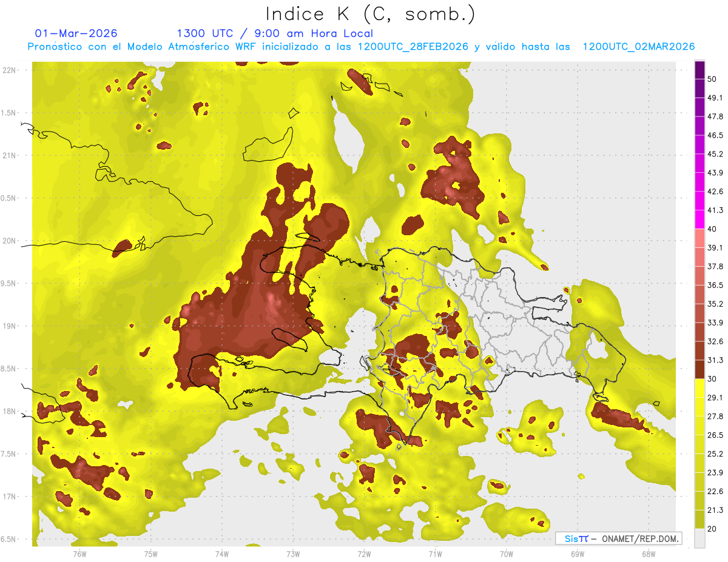The image size is (728, 562).
Task: Pick the dark brown swatch between 30 and 31.3
Action: coord(700,369)
